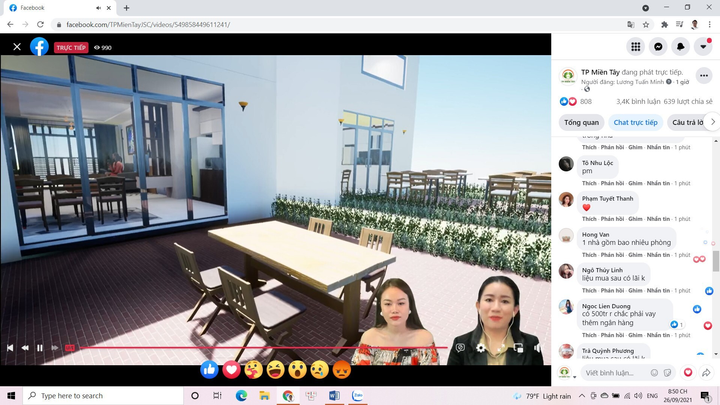Click the browser address bar URL
720x405 pixels.
coord(148,24)
